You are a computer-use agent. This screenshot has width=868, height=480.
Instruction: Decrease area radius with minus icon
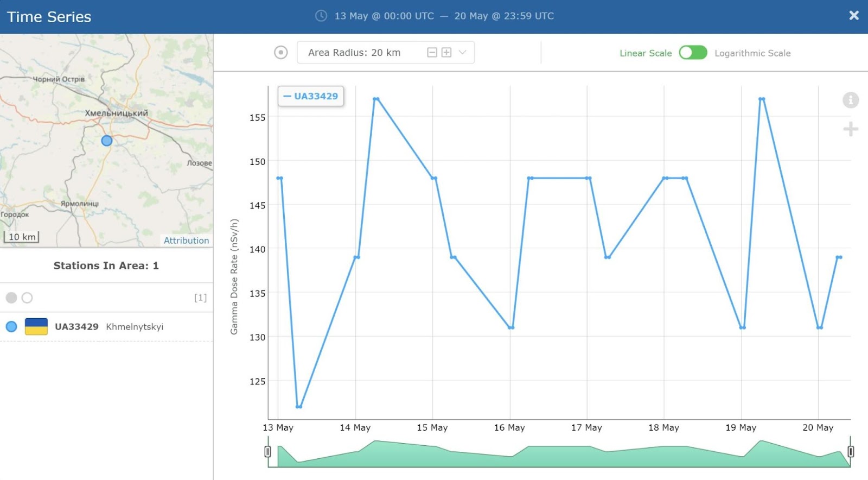(432, 53)
